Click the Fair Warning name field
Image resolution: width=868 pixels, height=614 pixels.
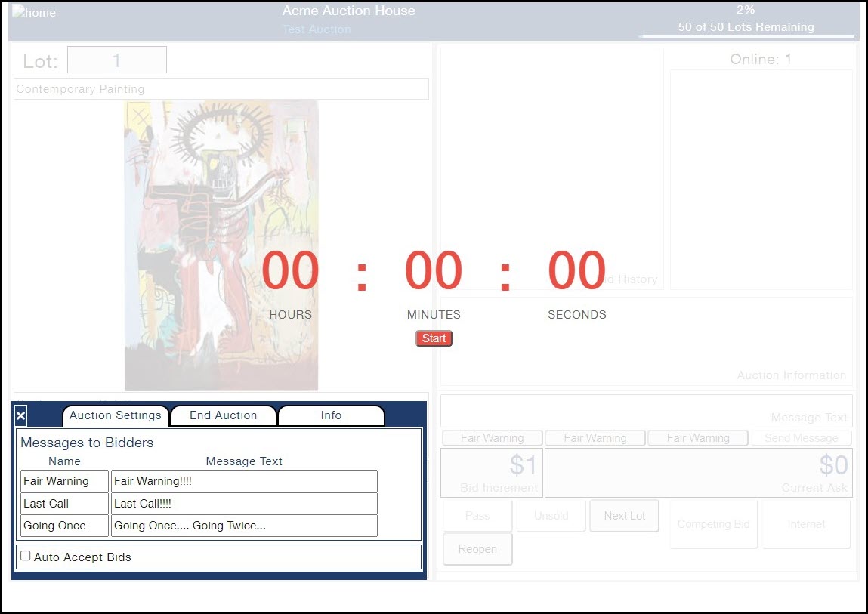tap(65, 481)
